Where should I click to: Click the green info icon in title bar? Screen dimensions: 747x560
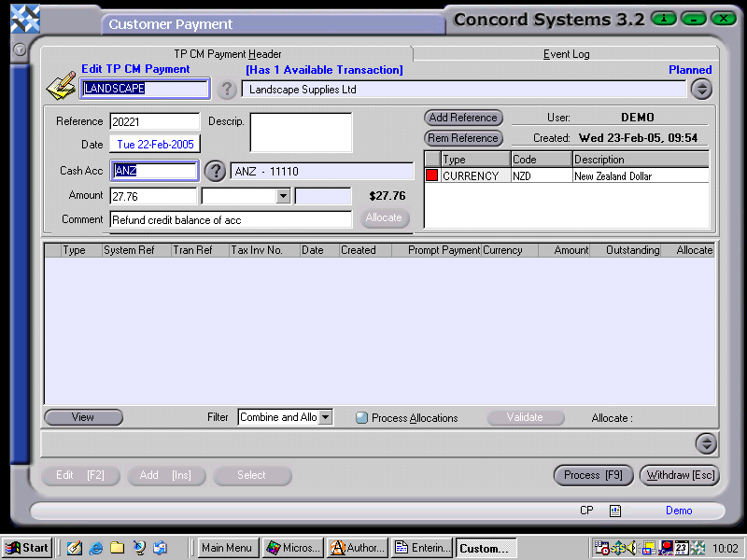point(664,19)
